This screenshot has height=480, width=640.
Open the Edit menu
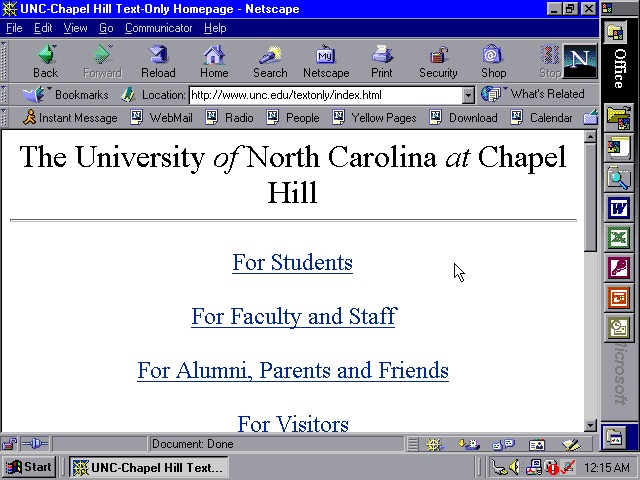43,28
